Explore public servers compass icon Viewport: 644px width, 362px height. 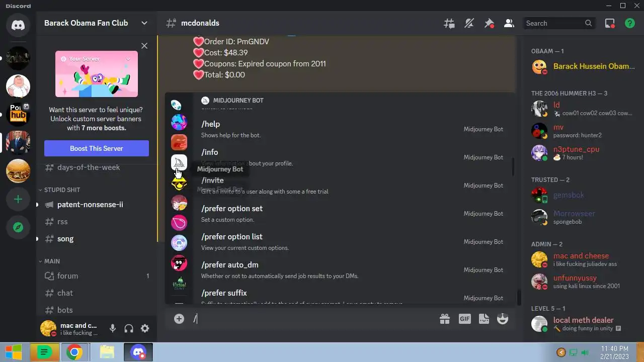click(18, 227)
